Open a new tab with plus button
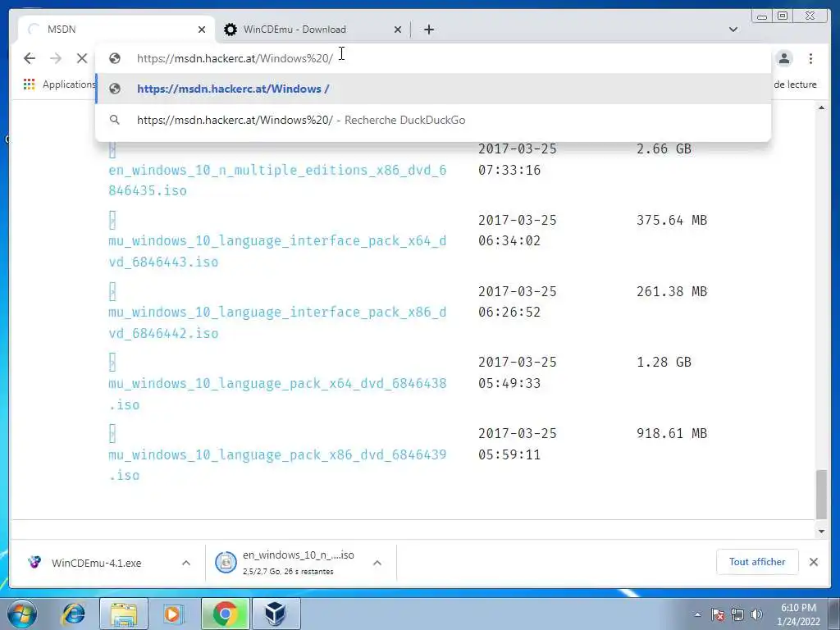The height and width of the screenshot is (630, 840). tap(428, 30)
